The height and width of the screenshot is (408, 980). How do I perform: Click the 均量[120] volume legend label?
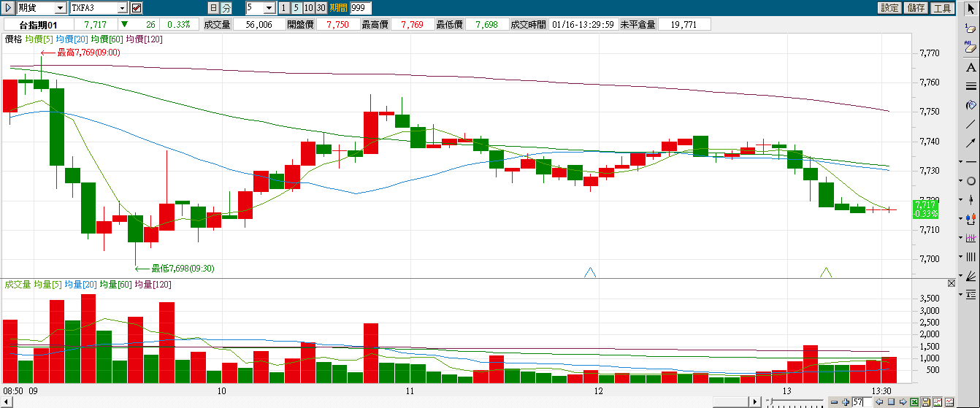153,285
